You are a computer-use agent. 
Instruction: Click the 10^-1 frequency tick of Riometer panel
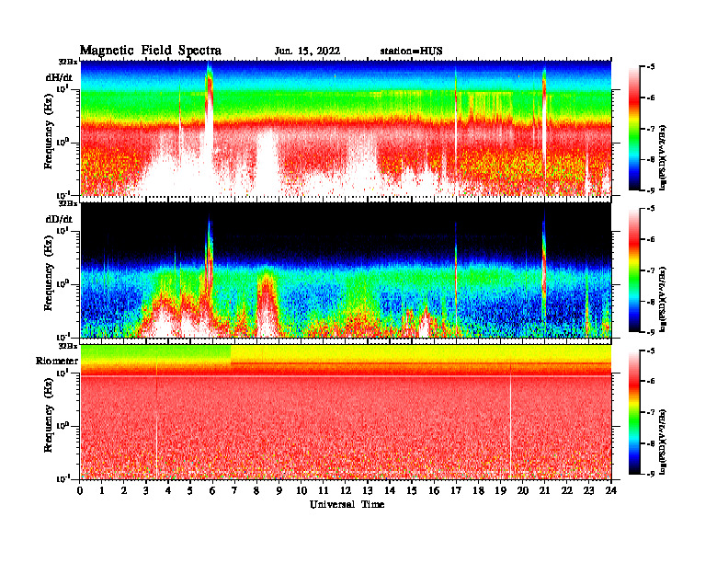[63, 478]
